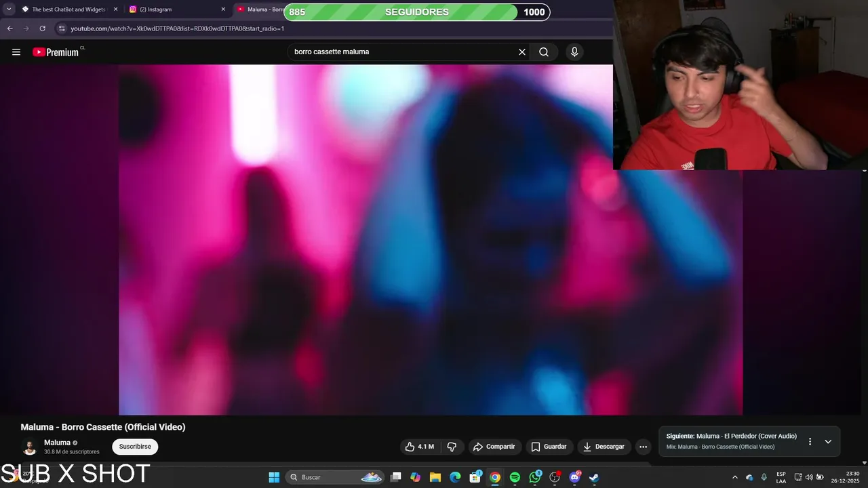Screen dimensions: 868x488
Task: Open Maluma channel name link
Action: pyautogui.click(x=57, y=443)
